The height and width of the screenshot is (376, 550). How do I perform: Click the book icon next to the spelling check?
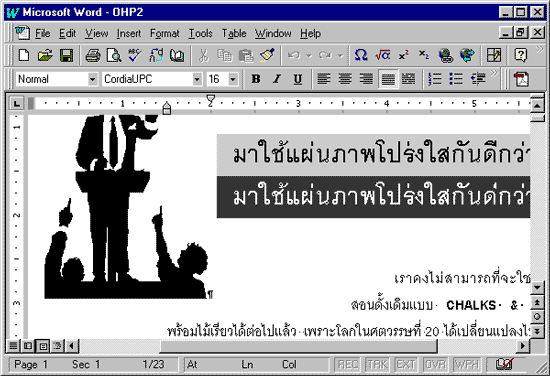(177, 55)
